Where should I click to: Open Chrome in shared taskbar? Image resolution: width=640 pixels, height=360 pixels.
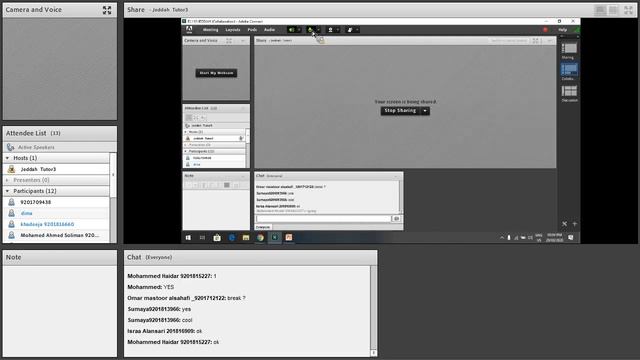(260, 238)
